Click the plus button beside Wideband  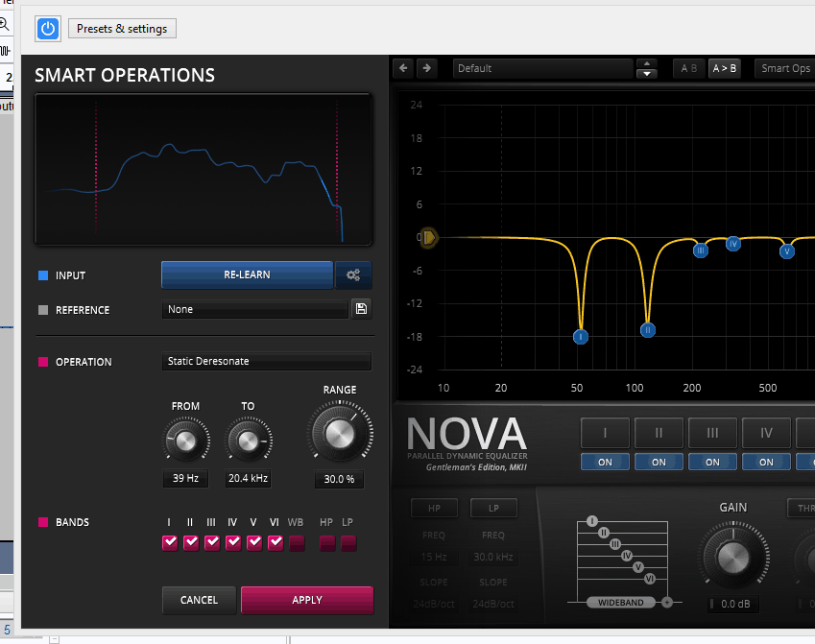coord(667,603)
